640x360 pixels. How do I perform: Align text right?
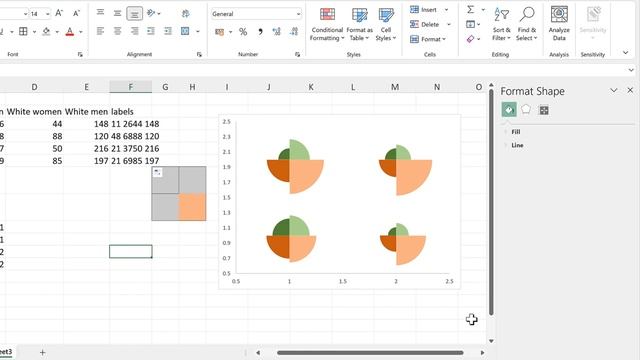point(134,31)
